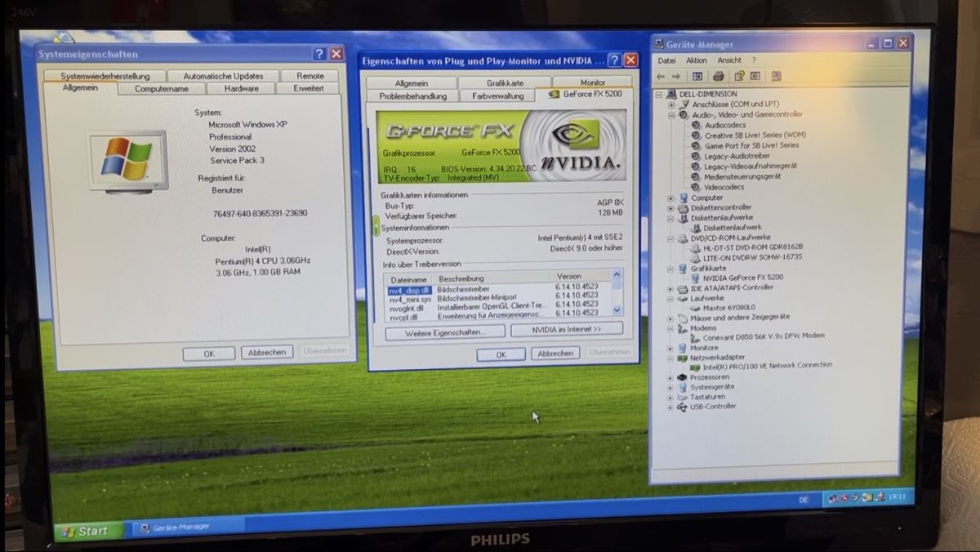Screen dimensions: 980x552
Task: Click down arrow of driver list scrollbar
Action: point(617,310)
